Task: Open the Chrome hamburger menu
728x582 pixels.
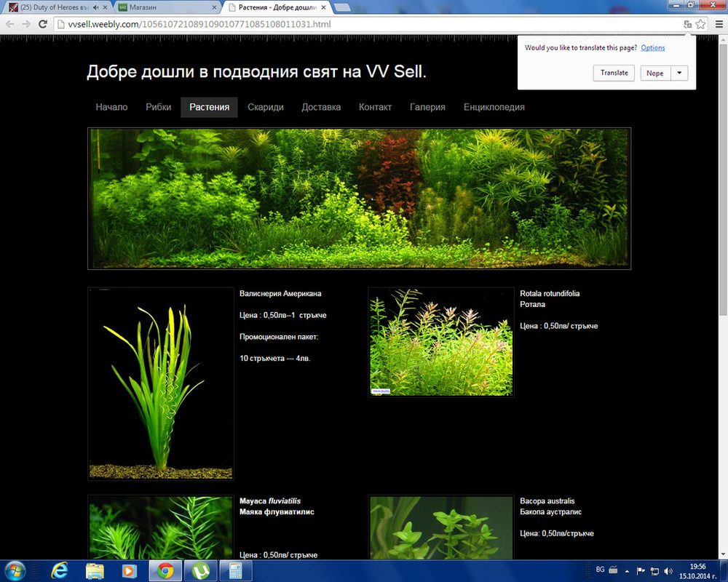Action: (717, 24)
